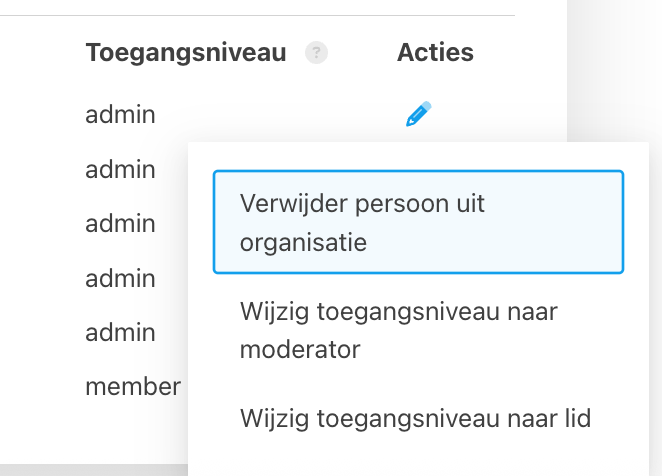Select the third admin entry in the list

pyautogui.click(x=121, y=223)
